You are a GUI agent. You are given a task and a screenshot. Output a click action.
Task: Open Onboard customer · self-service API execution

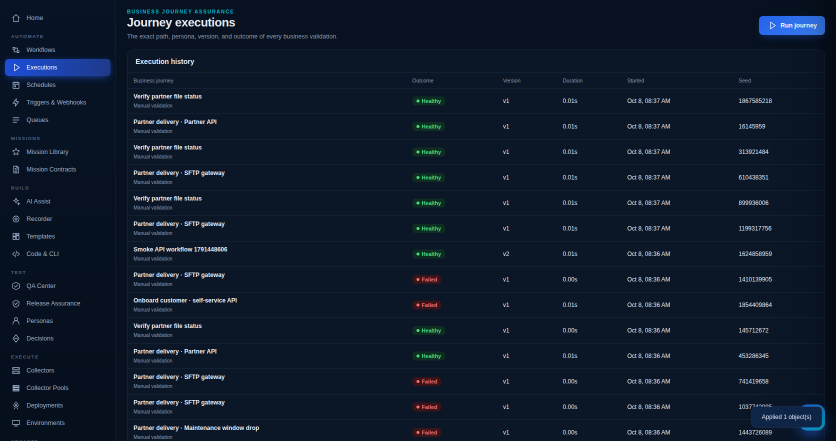(x=476, y=305)
